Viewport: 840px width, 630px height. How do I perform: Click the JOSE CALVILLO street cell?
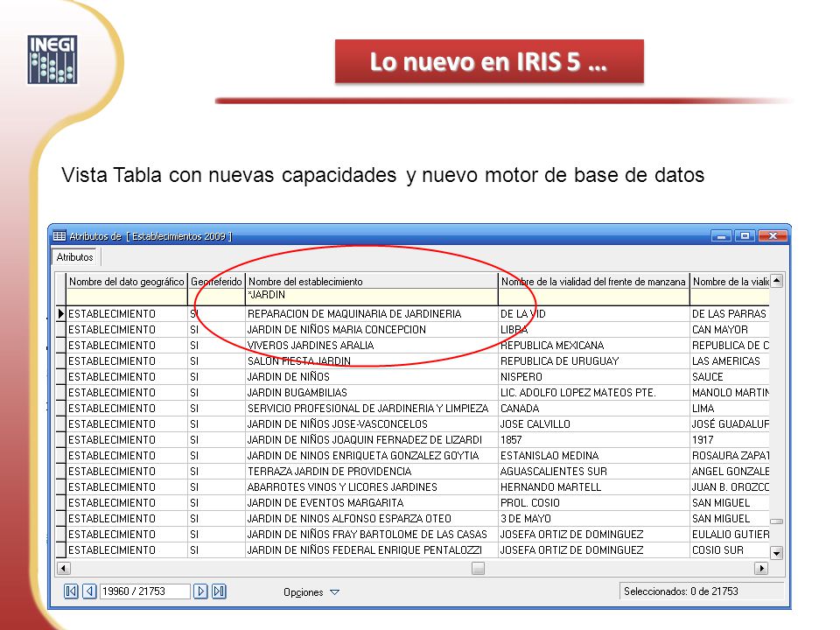point(593,423)
